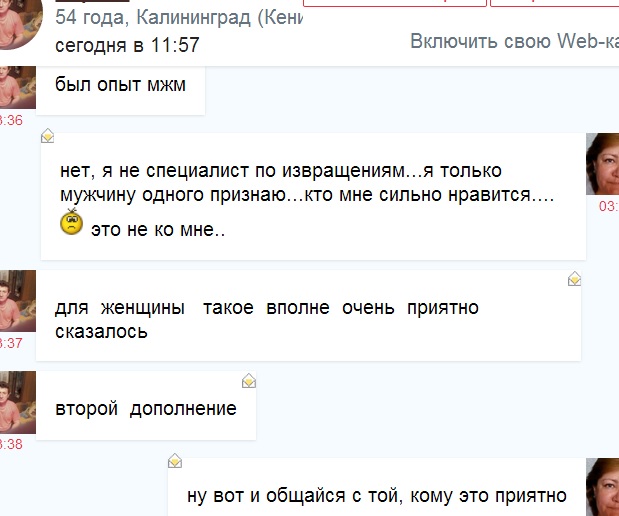Screen dimensions: 619x516
Task: Click envelope icon above "ну вот и общайся" message
Action: (175, 461)
